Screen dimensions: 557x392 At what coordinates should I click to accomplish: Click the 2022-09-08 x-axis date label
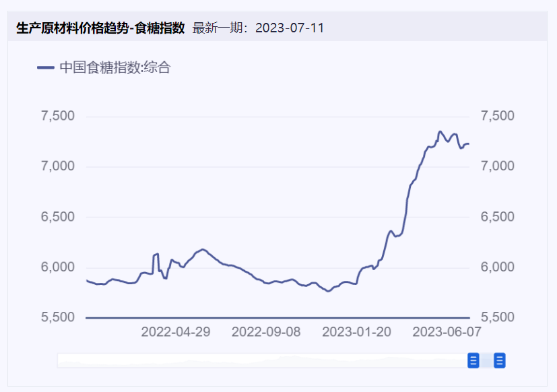[265, 332]
